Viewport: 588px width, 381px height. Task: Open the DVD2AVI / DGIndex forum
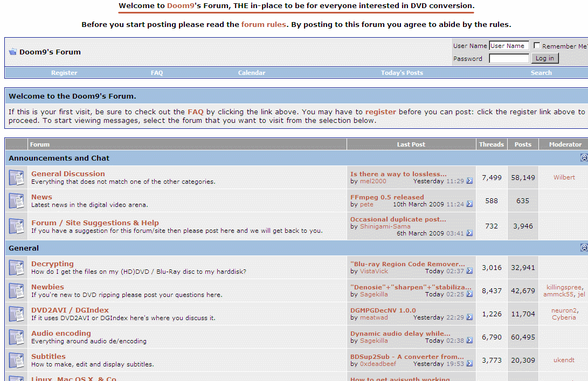70,310
